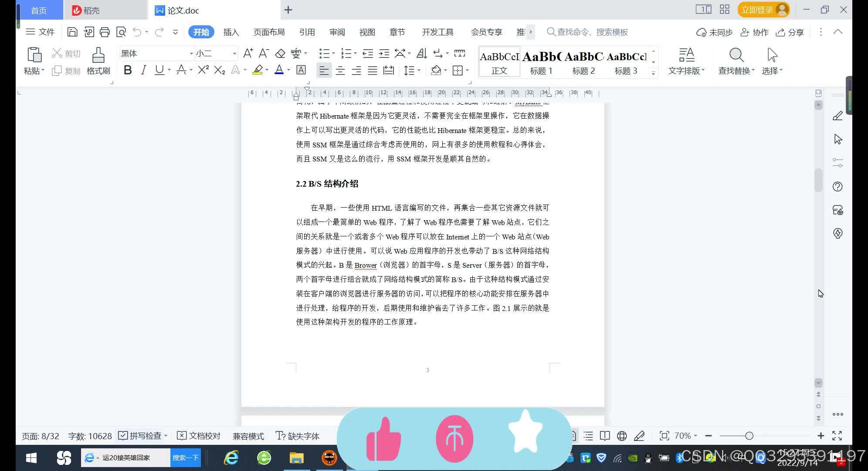This screenshot has height=471, width=868.
Task: Click the Copy button
Action: coord(66,71)
